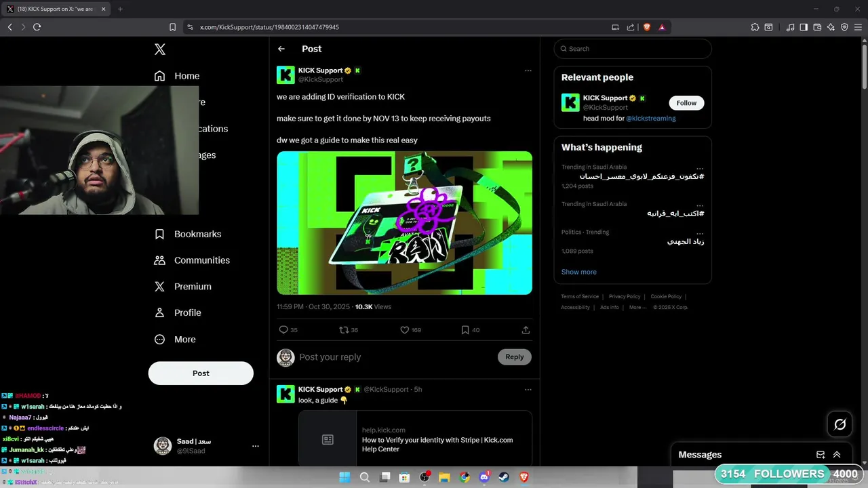Click the blue Post button in the sidebar
Image resolution: width=868 pixels, height=488 pixels.
pos(201,373)
